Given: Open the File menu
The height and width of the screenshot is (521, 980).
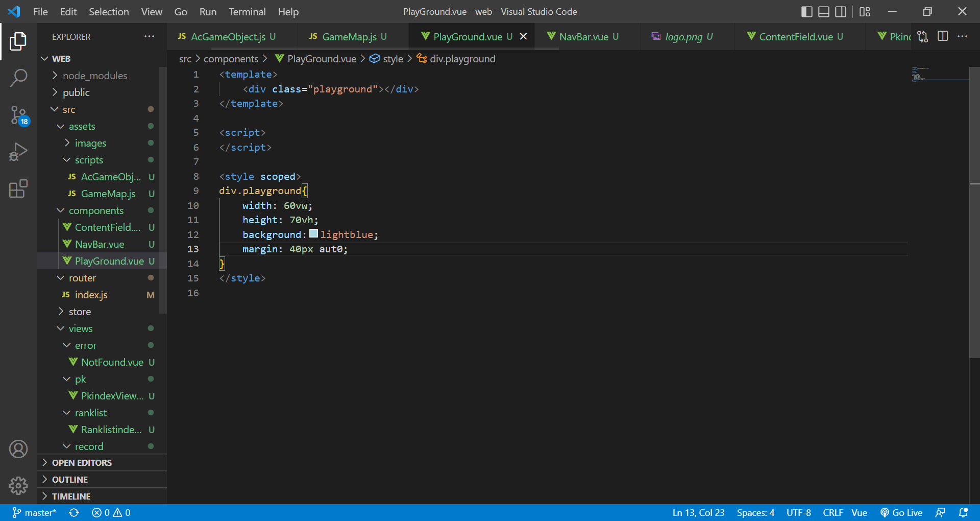Looking at the screenshot, I should pos(40,12).
